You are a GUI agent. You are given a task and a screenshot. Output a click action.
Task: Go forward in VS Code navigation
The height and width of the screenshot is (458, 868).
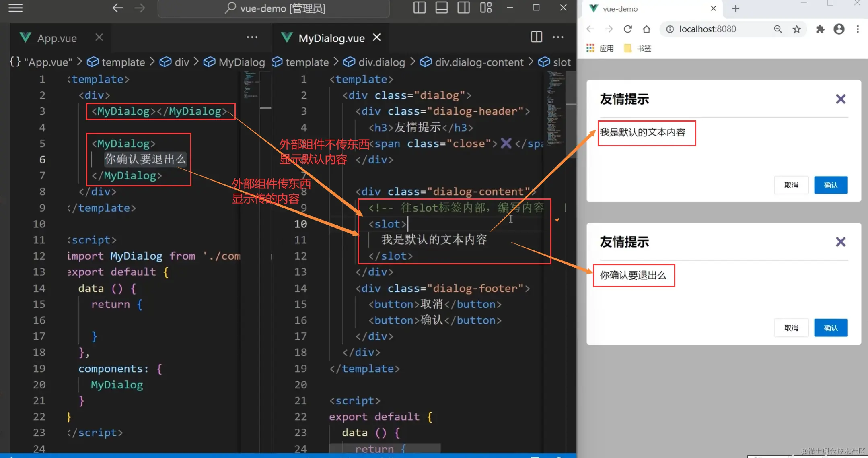coord(140,8)
